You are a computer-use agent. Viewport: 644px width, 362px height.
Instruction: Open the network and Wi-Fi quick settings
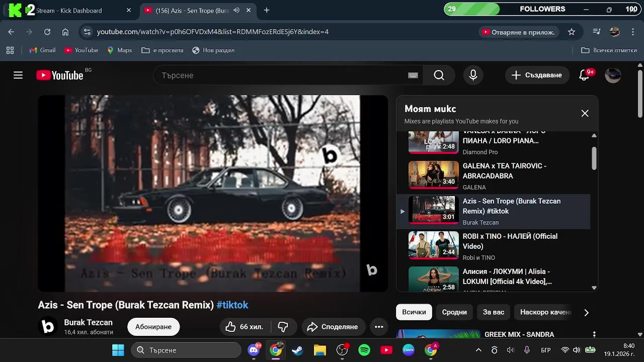click(565, 350)
